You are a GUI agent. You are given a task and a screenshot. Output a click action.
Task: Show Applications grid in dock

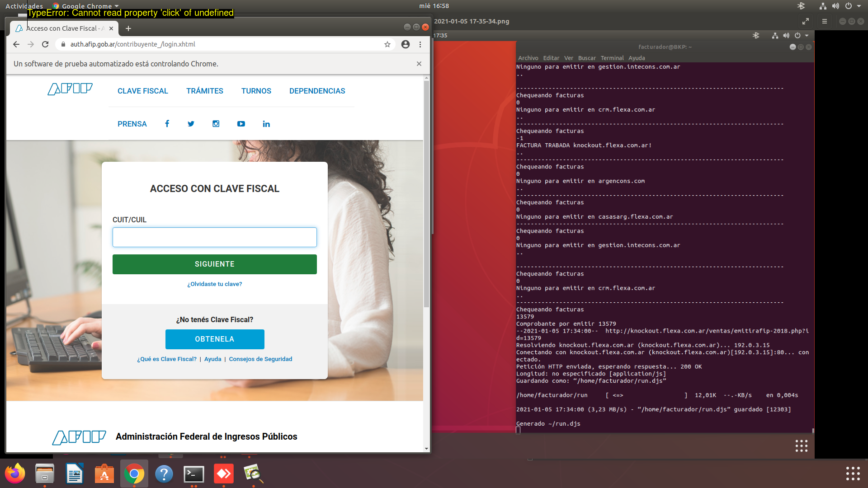click(x=853, y=474)
